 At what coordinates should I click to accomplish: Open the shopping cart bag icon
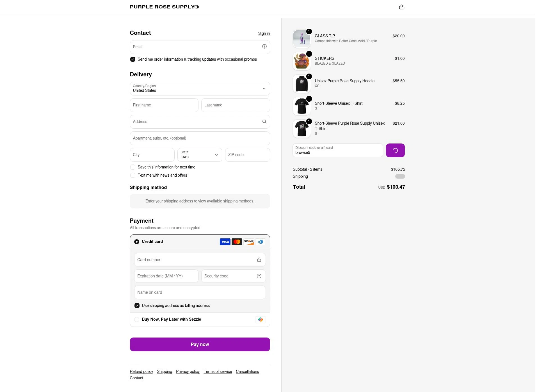click(x=401, y=7)
